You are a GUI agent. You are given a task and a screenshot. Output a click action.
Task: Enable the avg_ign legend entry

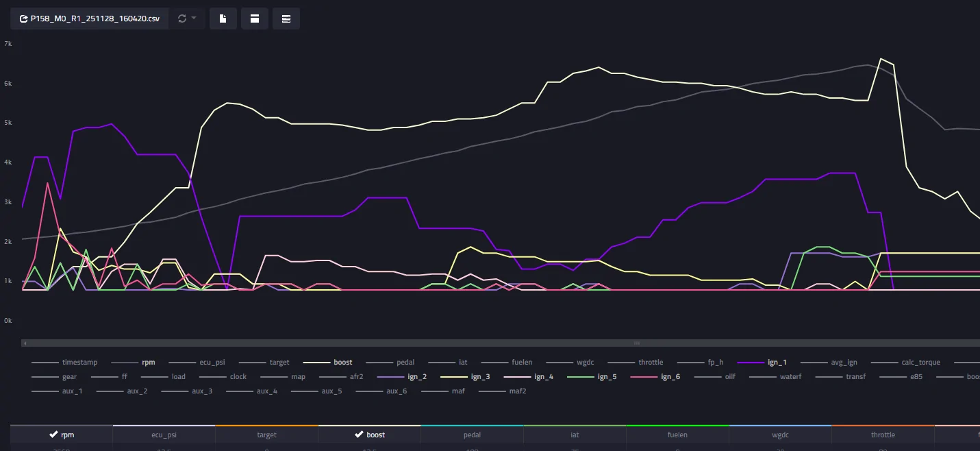(829, 362)
